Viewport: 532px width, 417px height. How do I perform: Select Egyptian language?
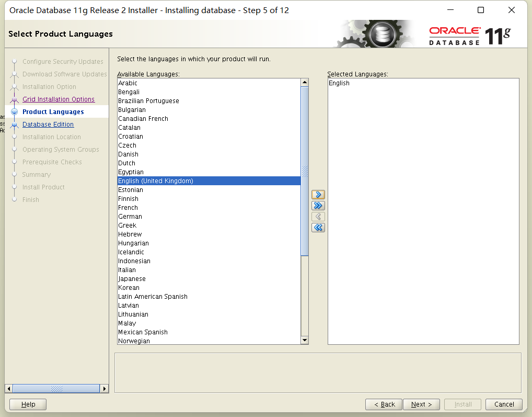pyautogui.click(x=209, y=172)
